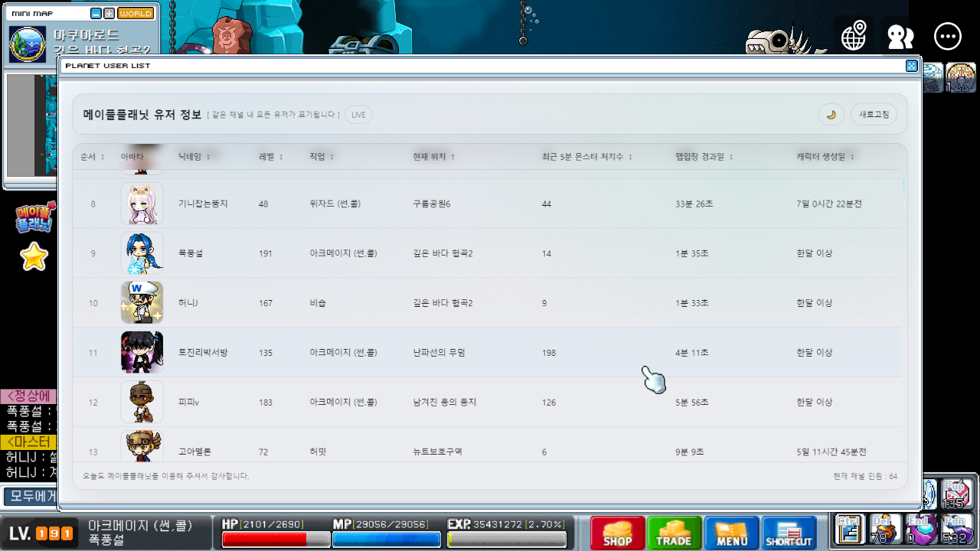This screenshot has width=980, height=551.
Task: Click avatar of 허니J
Action: point(142,303)
